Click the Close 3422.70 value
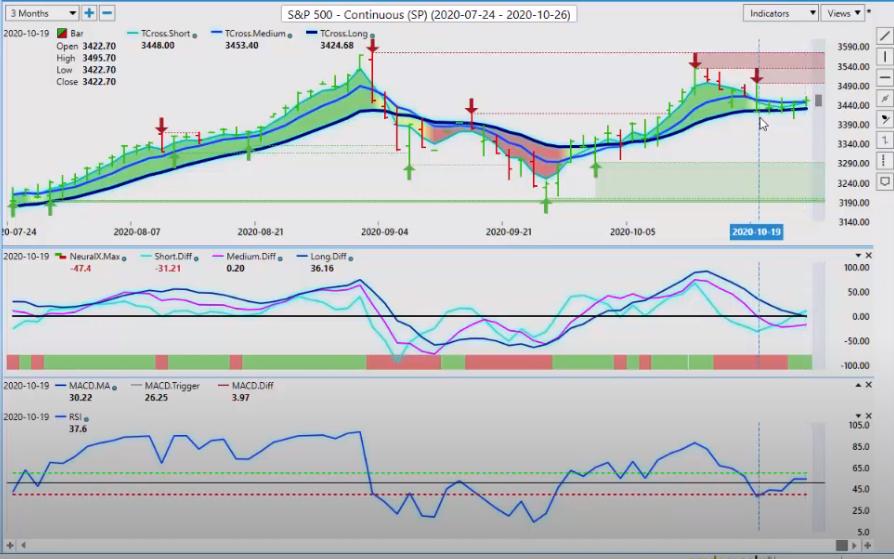 pos(99,82)
